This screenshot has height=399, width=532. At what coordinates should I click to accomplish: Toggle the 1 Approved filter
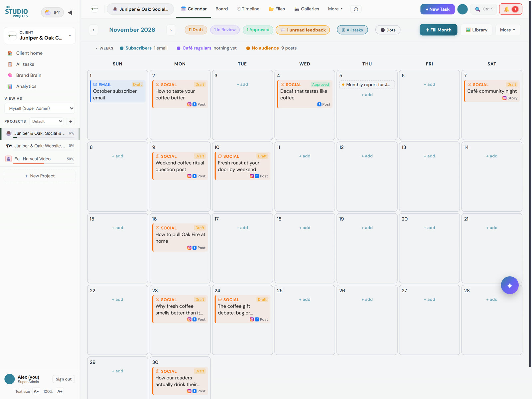coord(258,30)
